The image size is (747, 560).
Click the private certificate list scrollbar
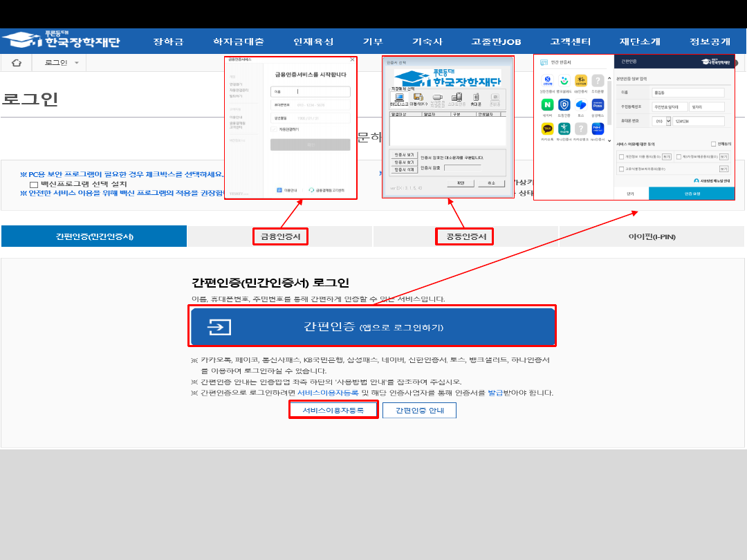coord(609,103)
